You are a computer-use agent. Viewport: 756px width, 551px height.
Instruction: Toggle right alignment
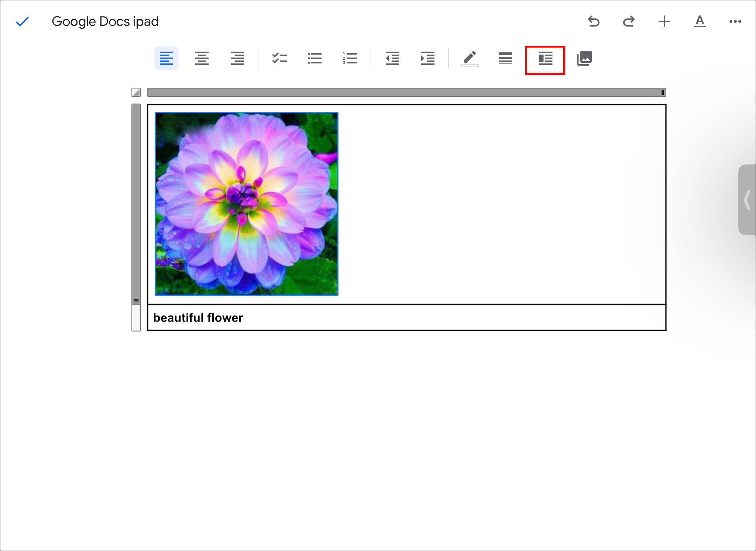point(237,58)
